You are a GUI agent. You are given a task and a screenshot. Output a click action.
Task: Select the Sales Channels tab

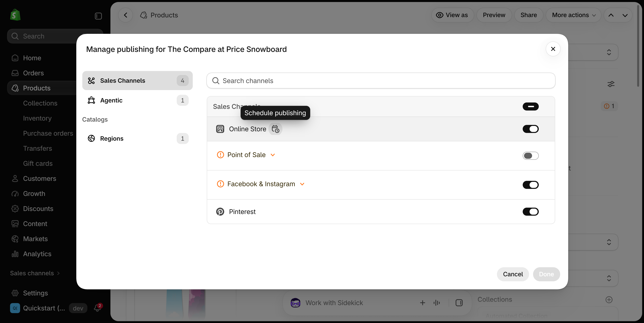point(137,81)
